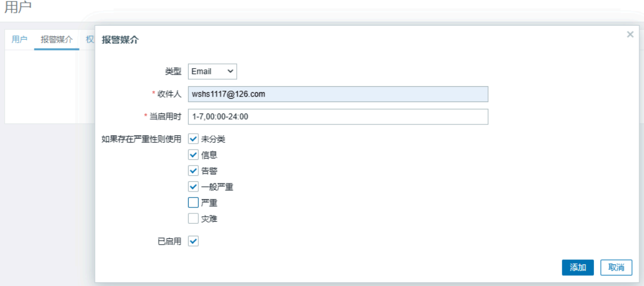Check the 严重 severity checkbox

tap(193, 203)
